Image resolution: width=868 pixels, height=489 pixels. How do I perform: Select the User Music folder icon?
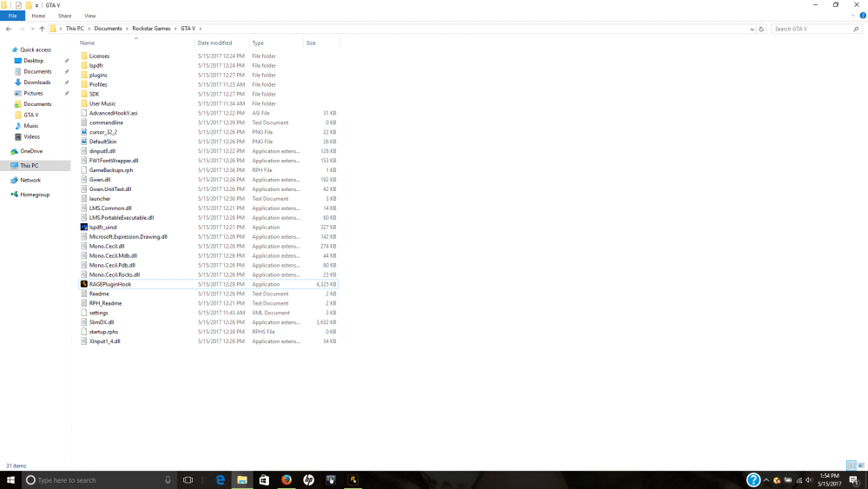(84, 103)
